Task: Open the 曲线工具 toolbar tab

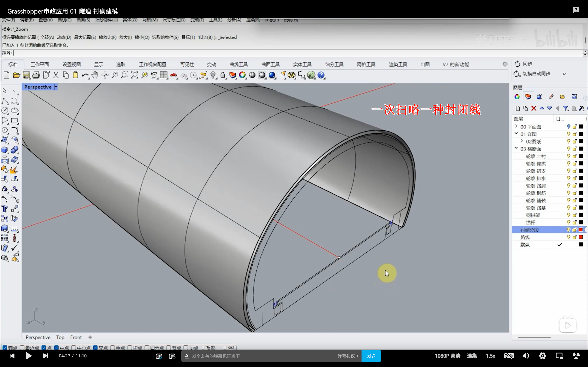Action: [x=238, y=64]
